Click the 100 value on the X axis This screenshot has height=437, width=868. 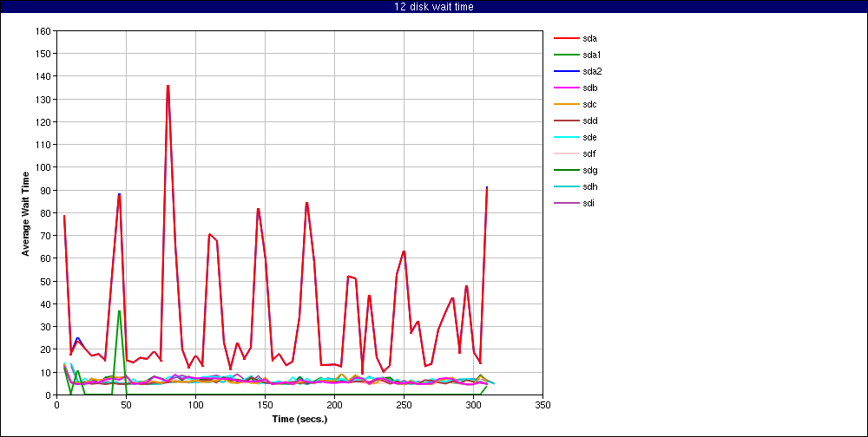point(195,405)
